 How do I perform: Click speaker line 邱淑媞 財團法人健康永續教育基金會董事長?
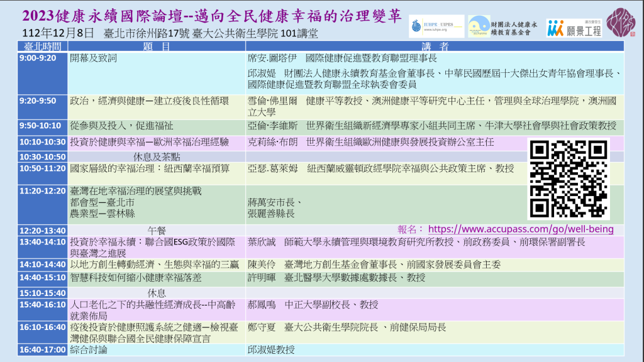coord(434,79)
